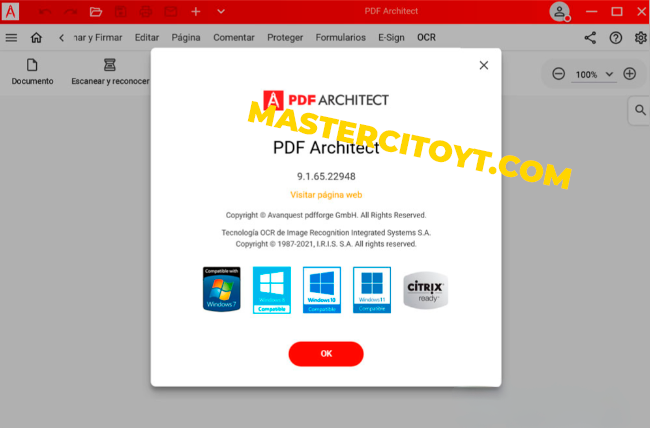The height and width of the screenshot is (428, 650).
Task: Open the partially visible 'y Firmar' tab
Action: click(x=98, y=38)
